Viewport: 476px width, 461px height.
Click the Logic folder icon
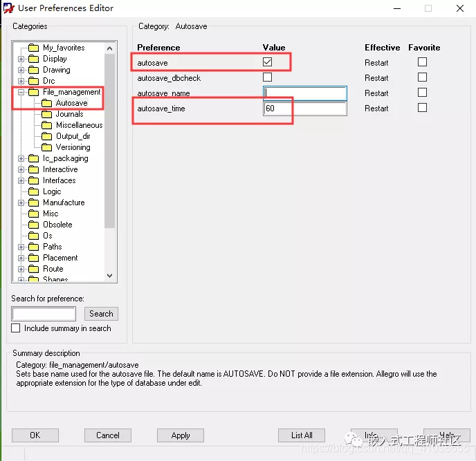click(33, 191)
